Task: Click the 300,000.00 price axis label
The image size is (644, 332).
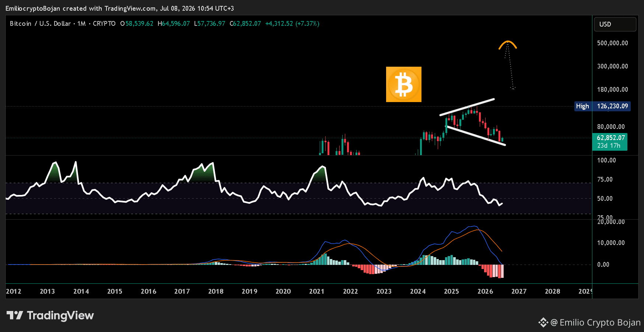Action: [x=612, y=66]
